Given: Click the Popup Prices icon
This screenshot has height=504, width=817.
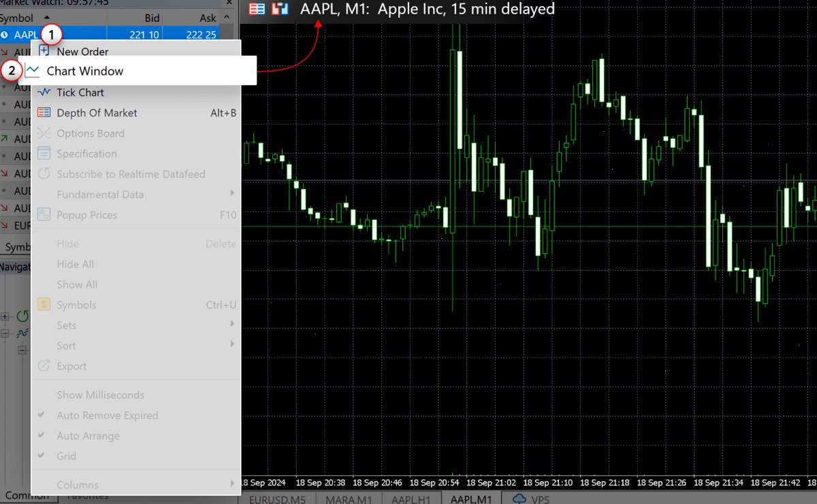Looking at the screenshot, I should (x=44, y=215).
